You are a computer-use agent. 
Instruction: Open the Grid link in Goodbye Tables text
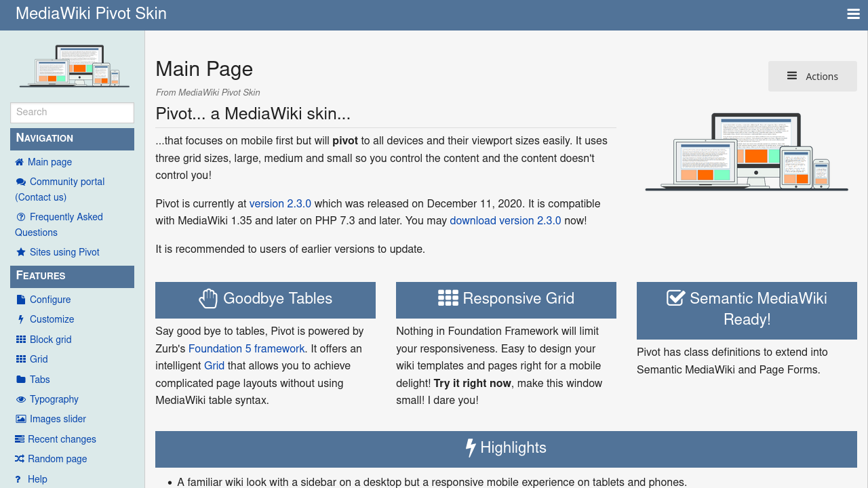click(x=214, y=365)
